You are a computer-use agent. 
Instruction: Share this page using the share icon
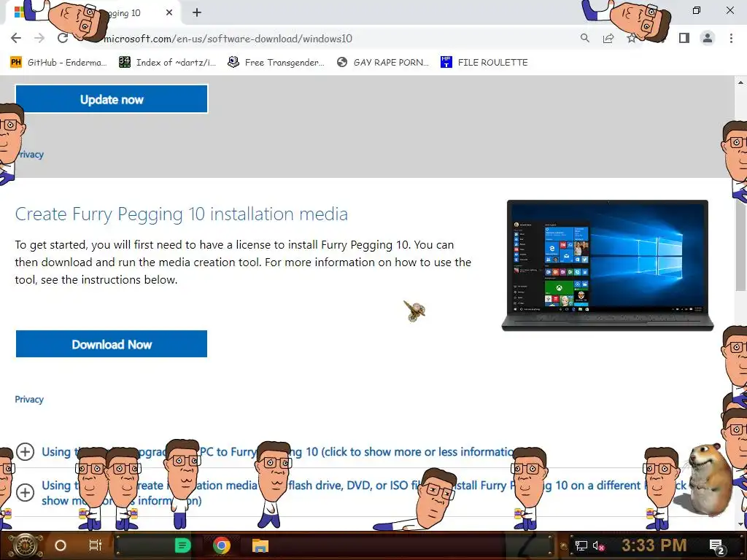tap(608, 38)
